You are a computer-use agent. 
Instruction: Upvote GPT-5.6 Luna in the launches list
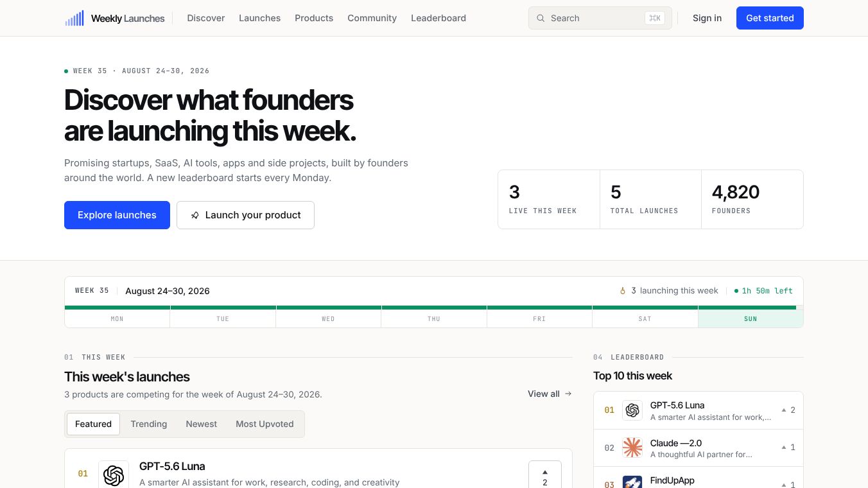coord(545,475)
